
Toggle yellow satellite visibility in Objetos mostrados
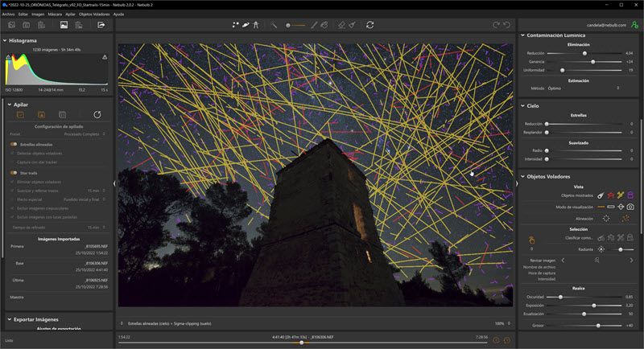click(621, 195)
